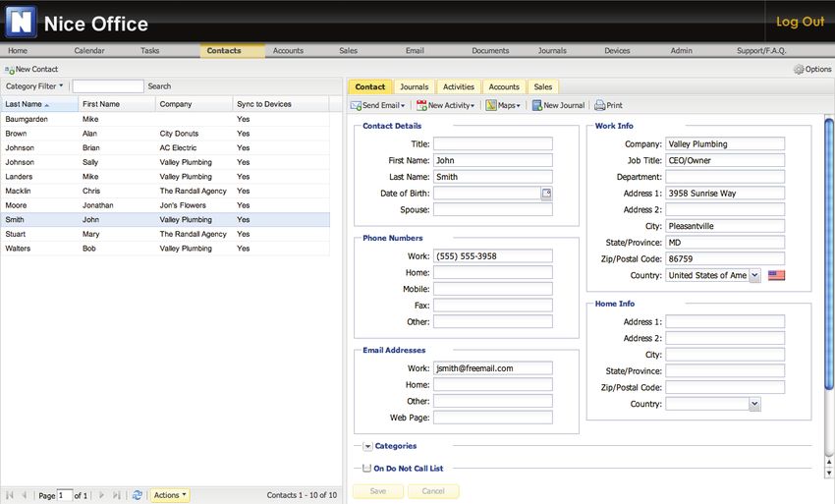Screen dimensions: 835x504
Task: Click the Work email address field
Action: click(492, 368)
